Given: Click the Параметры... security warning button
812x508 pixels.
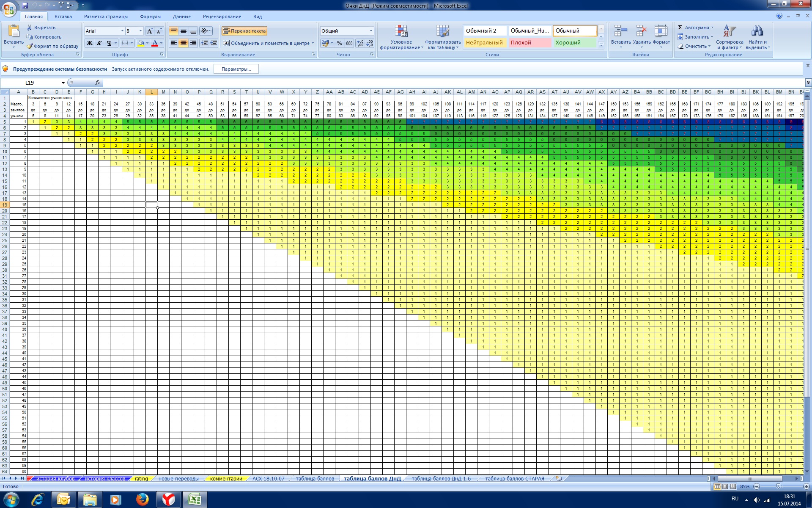Looking at the screenshot, I should click(x=236, y=69).
